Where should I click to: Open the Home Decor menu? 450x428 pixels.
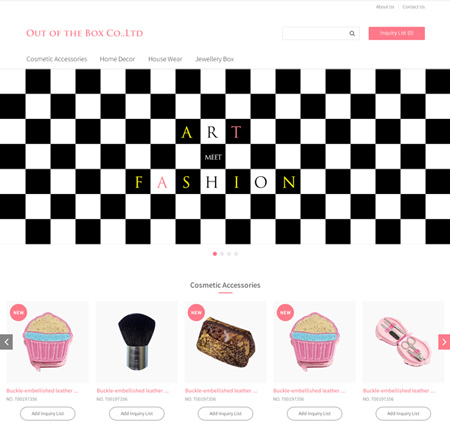(x=117, y=59)
